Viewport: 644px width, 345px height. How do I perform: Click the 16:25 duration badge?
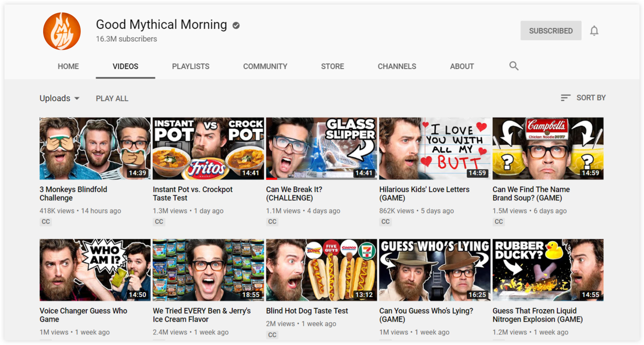point(477,295)
